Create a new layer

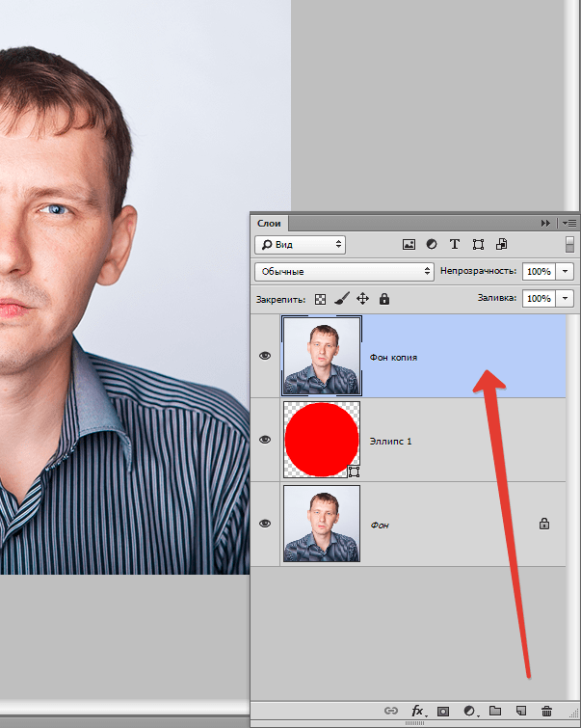521,711
